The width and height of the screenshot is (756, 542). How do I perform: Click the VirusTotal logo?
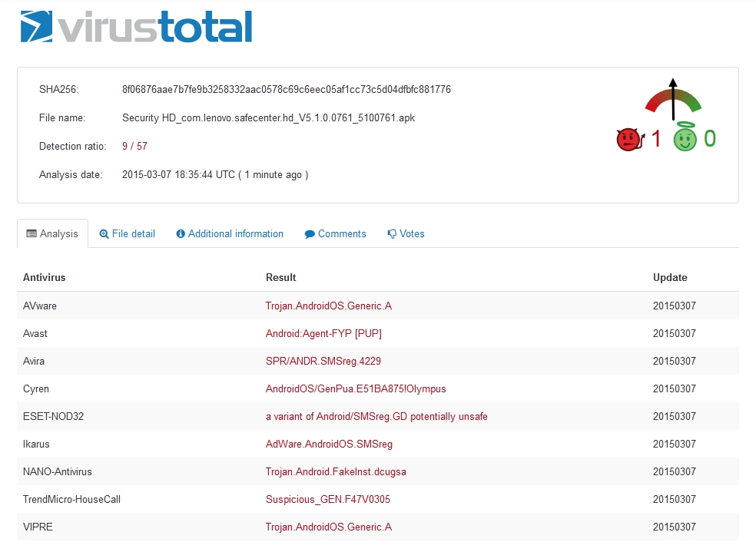tap(136, 27)
